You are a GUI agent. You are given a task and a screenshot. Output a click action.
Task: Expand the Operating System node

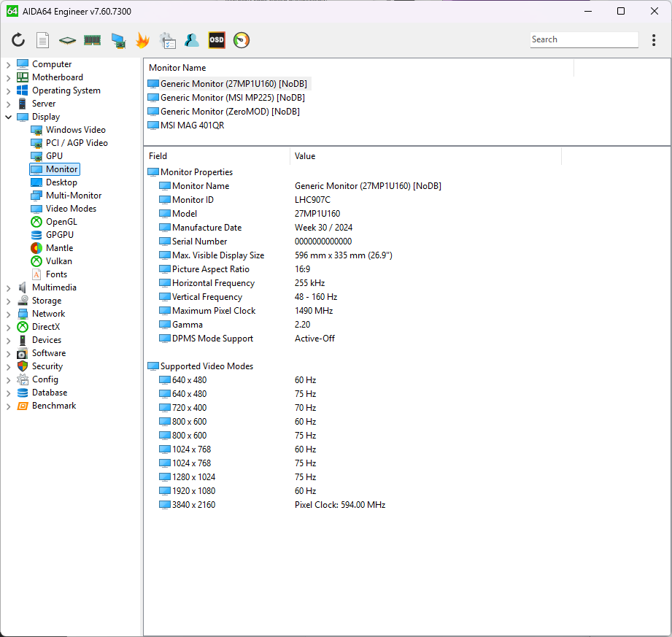tap(8, 91)
